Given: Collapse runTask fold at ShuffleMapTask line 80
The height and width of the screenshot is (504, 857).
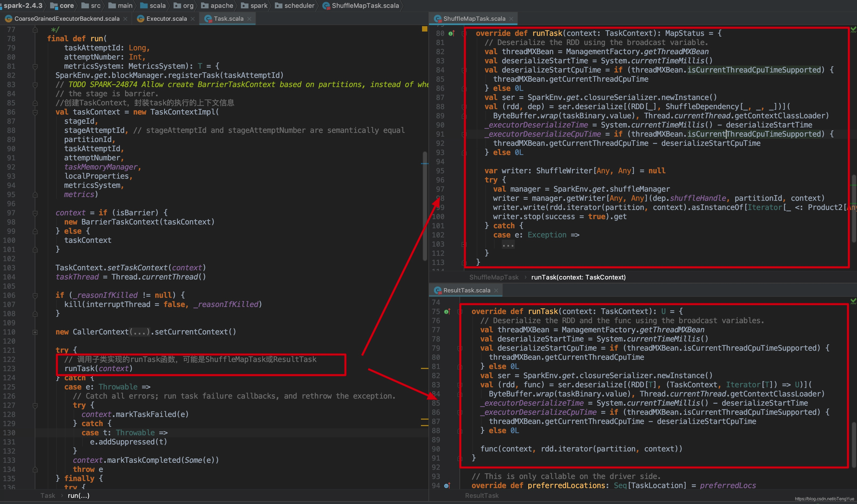Looking at the screenshot, I should [x=464, y=33].
